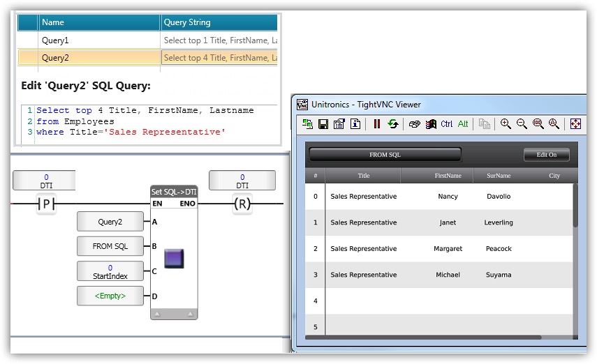
Task: Toggle the Ctrl key state in the toolbar
Action: tap(447, 124)
